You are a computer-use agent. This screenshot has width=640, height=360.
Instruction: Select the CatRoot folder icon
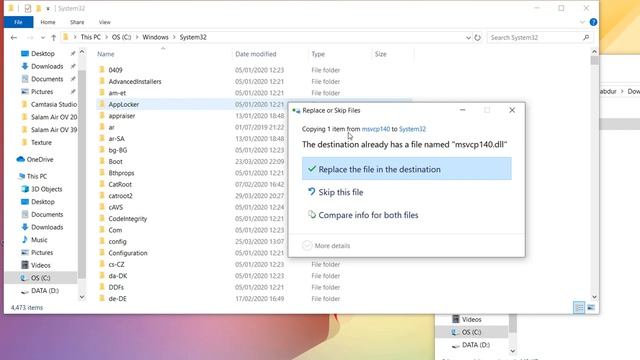(x=102, y=184)
